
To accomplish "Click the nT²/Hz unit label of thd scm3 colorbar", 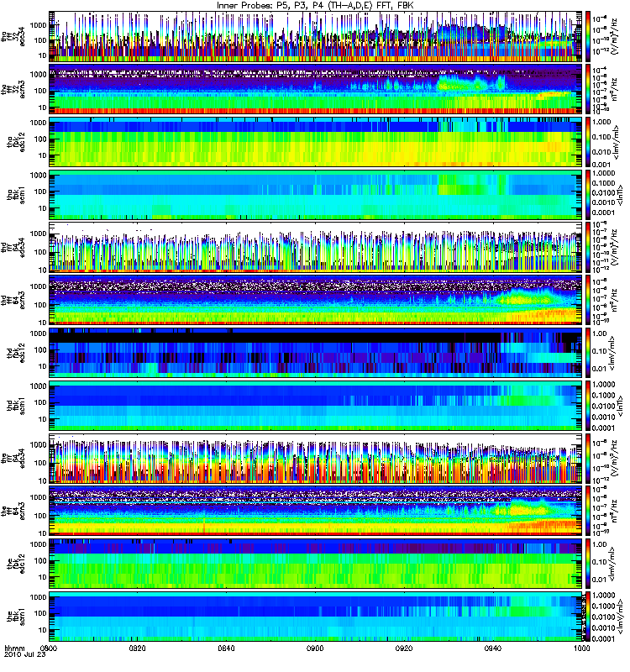I will (615, 300).
